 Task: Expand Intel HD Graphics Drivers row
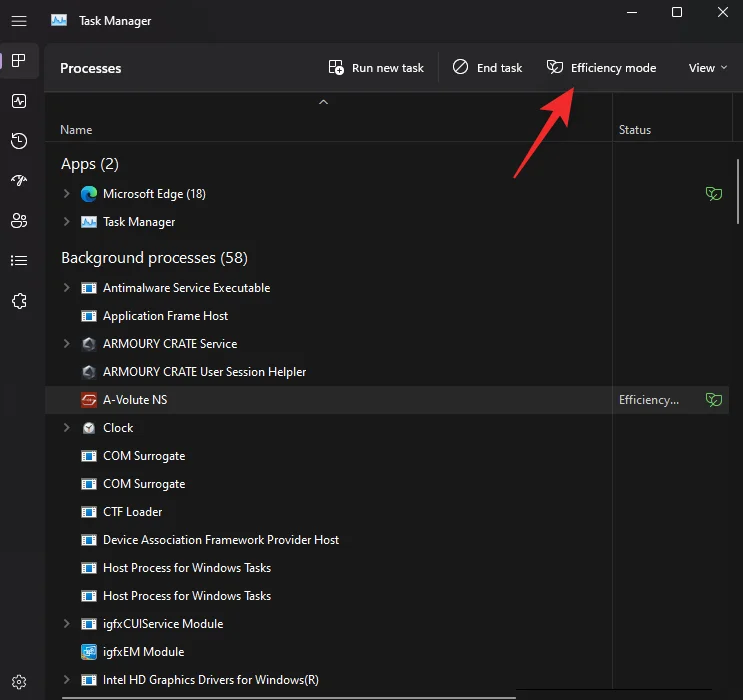66,679
